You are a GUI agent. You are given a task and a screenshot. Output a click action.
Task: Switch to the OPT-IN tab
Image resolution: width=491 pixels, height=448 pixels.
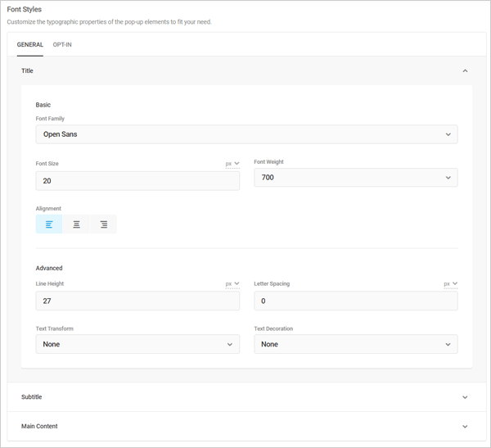[x=62, y=45]
